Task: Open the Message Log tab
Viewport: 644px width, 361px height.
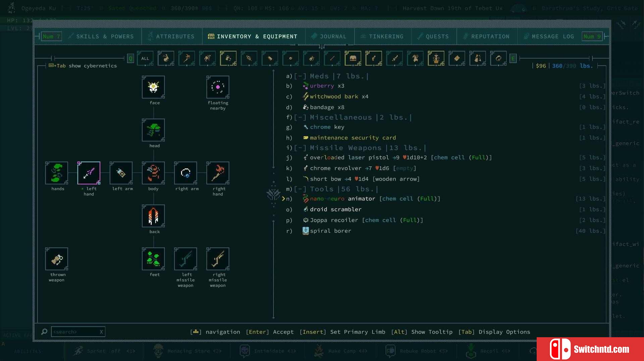Action: click(549, 36)
